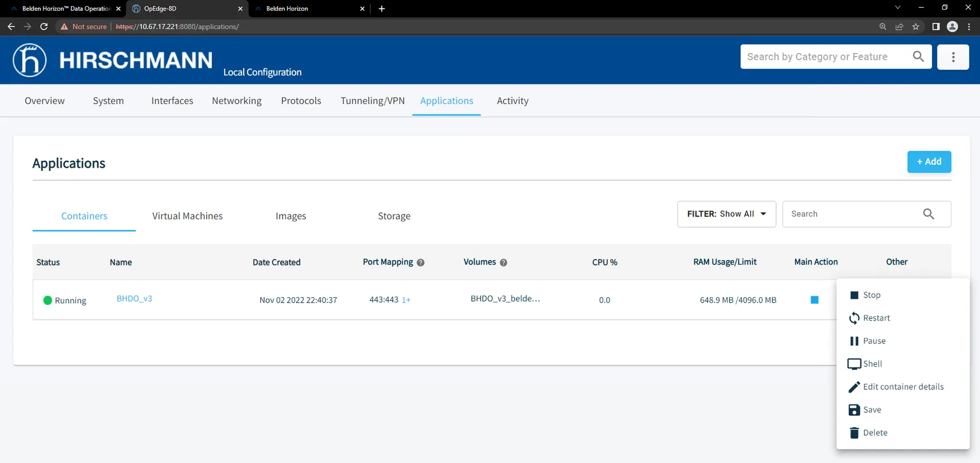Click the Hirschmann logo icon
Viewport: 980px width, 463px height.
click(30, 60)
